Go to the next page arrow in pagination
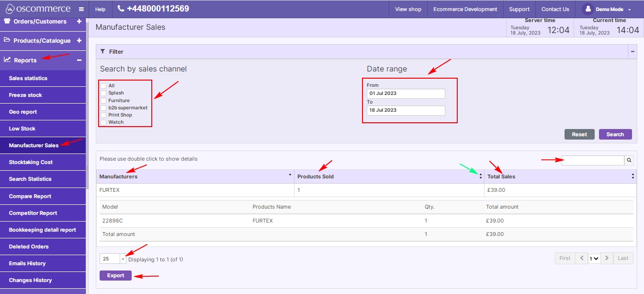This screenshot has width=644, height=294. pos(607,258)
